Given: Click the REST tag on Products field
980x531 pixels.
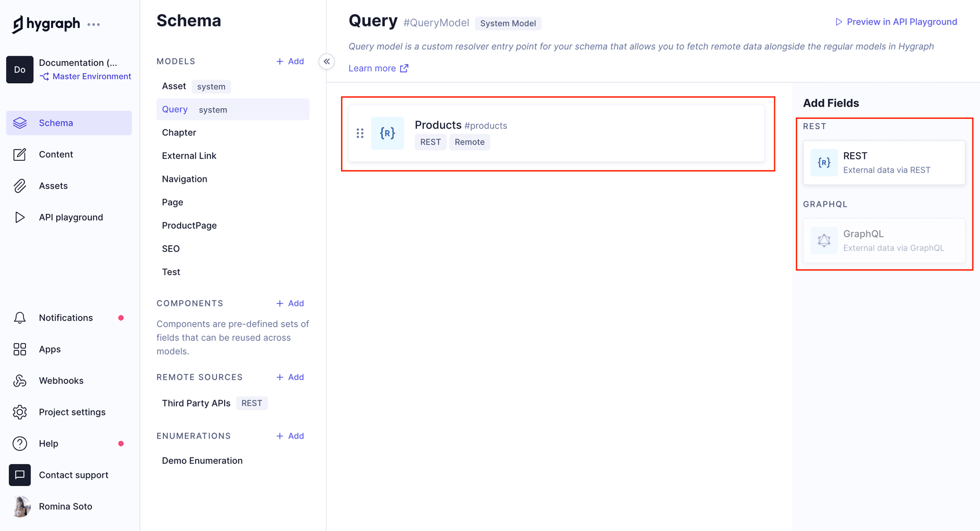Looking at the screenshot, I should (430, 142).
